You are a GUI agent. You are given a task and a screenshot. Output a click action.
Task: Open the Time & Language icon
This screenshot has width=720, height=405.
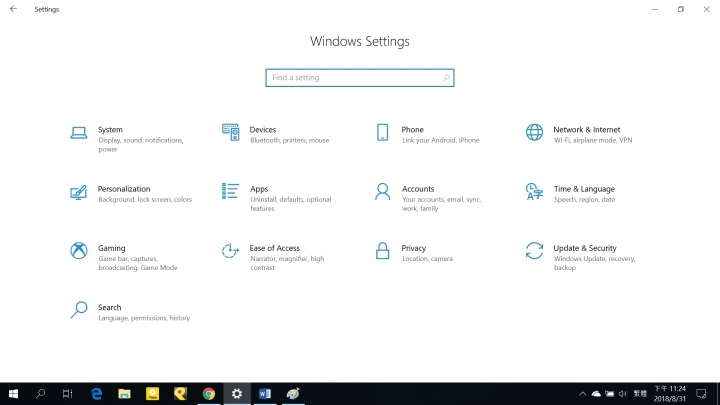point(534,192)
